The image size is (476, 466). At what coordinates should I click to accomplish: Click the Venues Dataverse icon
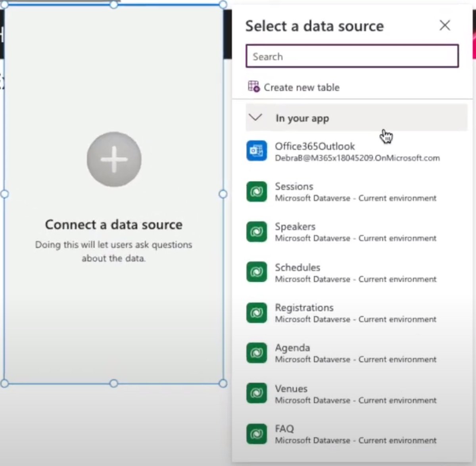click(257, 393)
